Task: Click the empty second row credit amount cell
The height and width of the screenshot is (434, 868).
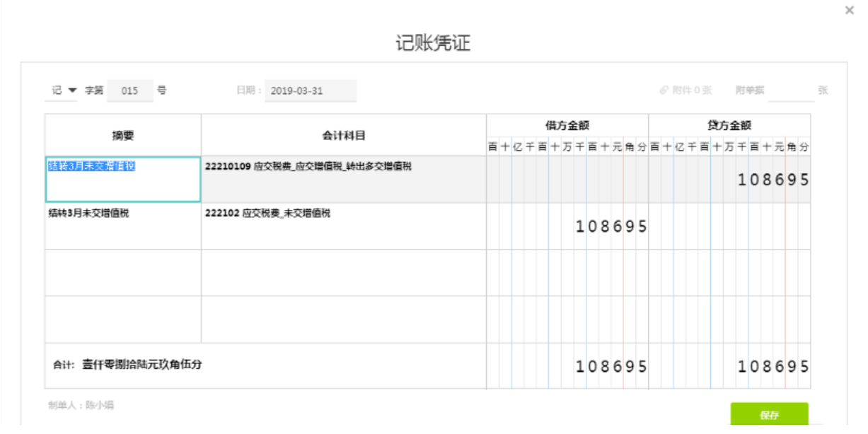Action: click(x=729, y=226)
